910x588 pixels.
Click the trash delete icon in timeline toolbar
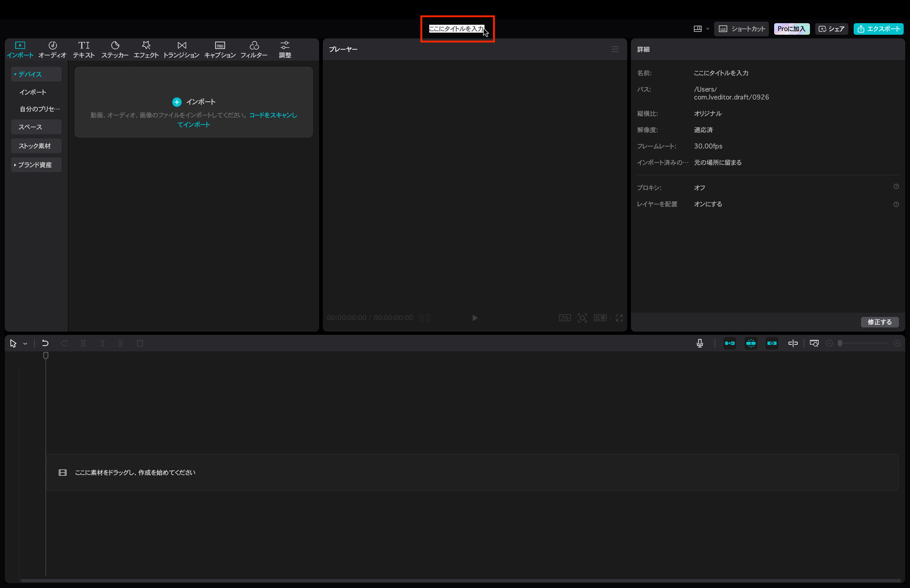(x=140, y=343)
